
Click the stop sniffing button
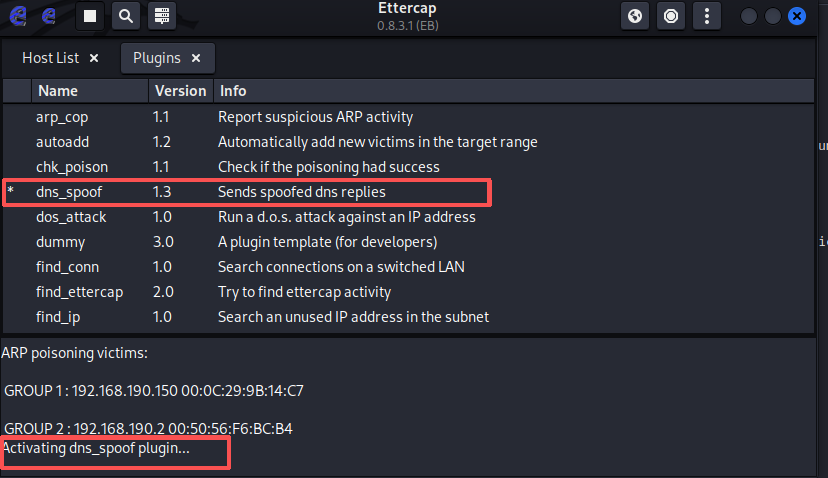pyautogui.click(x=90, y=16)
